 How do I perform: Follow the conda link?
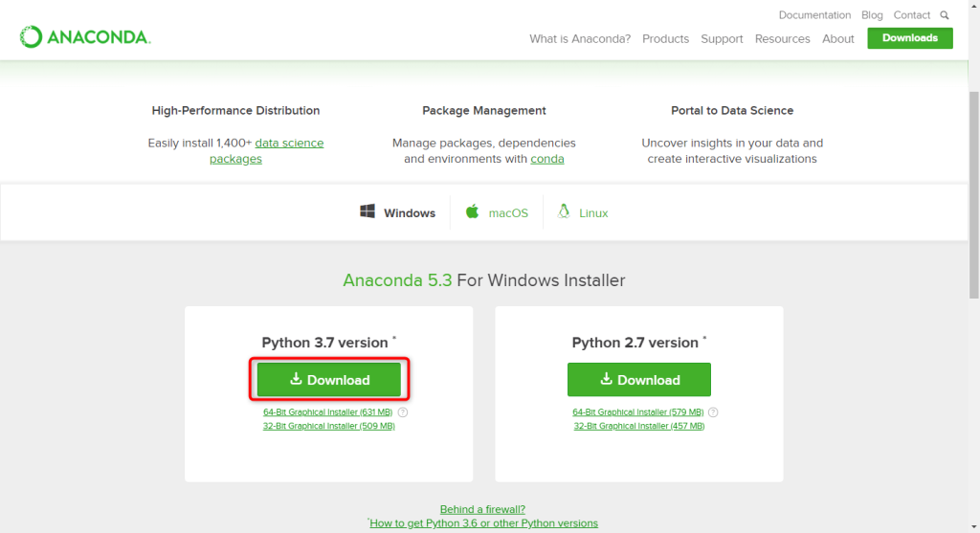(x=547, y=159)
